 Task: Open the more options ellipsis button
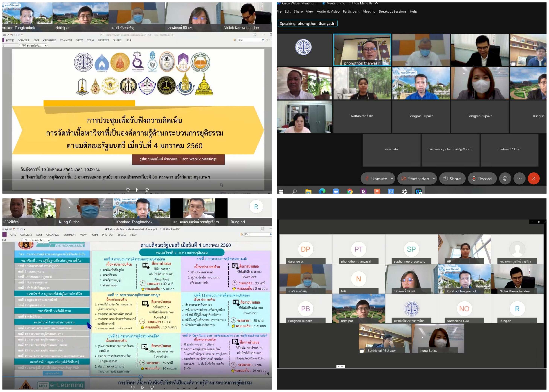519,179
